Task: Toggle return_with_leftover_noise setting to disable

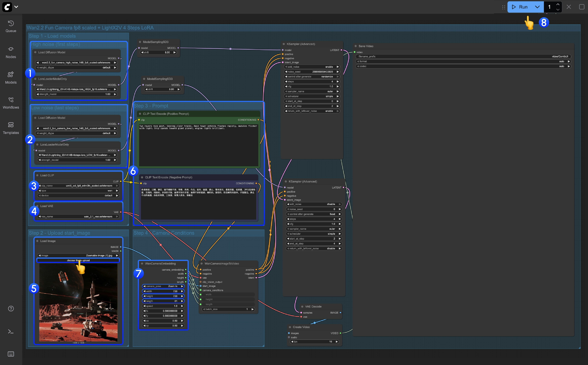Action: tap(312, 111)
